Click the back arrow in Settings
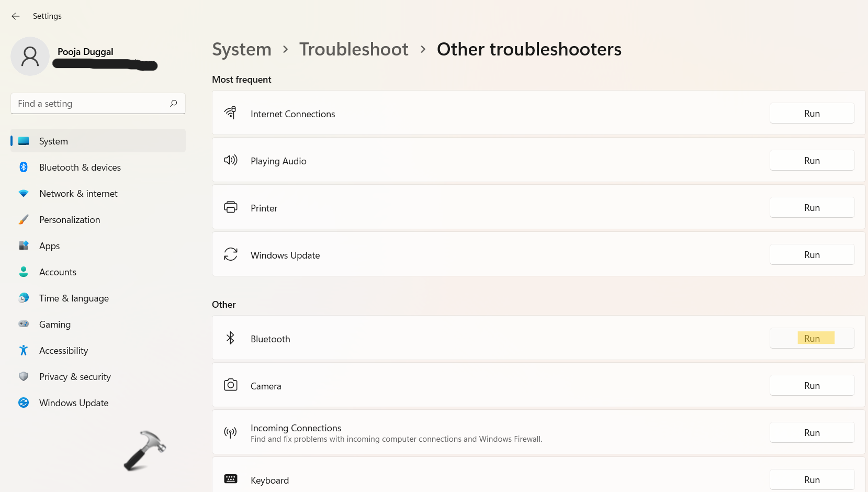Screen dimensions: 868x492 coord(16,16)
